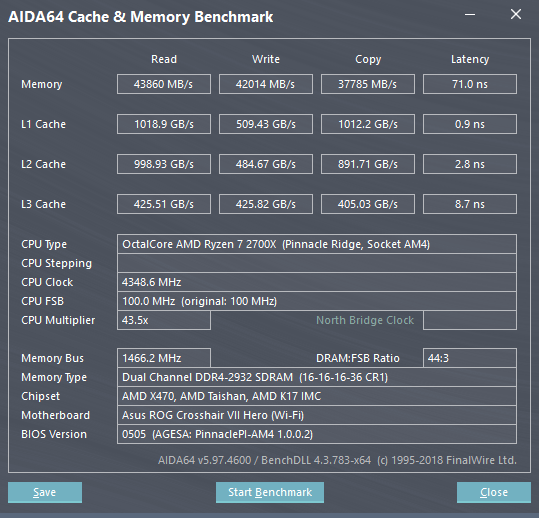This screenshot has width=539, height=518.
Task: Click L3 Cache Latency 8.7 ns box
Action: point(470,204)
